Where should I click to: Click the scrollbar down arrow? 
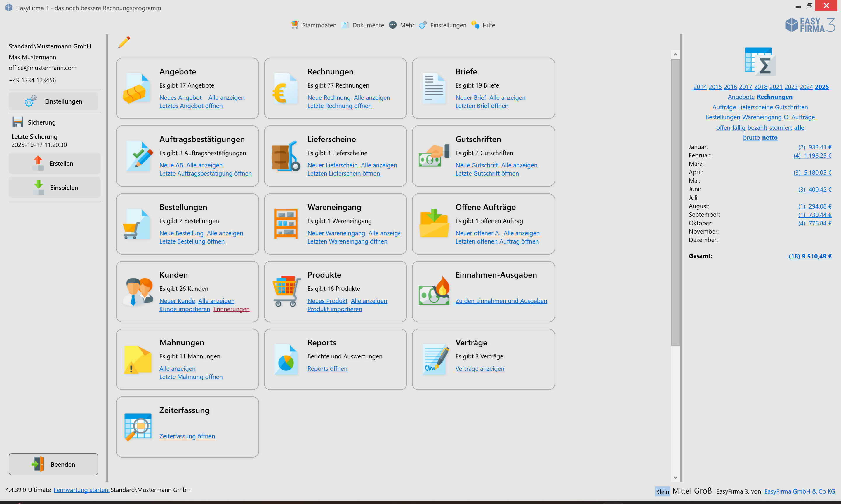pos(675,477)
